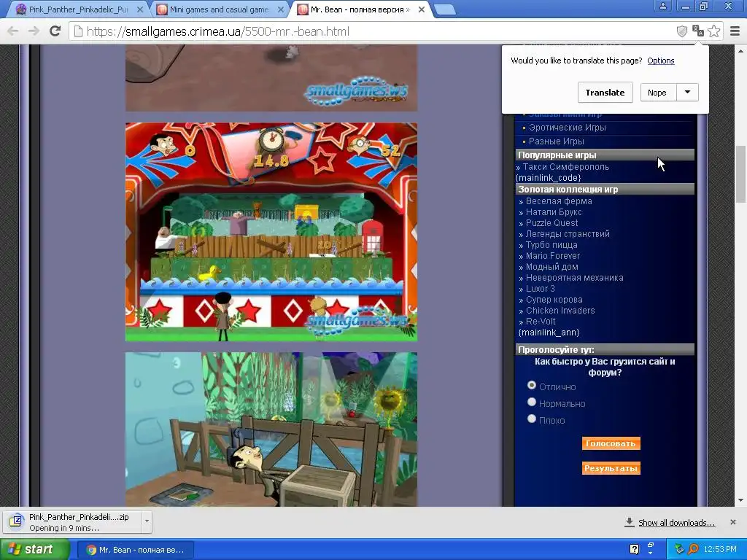Click the Голосовать vote button

point(611,443)
